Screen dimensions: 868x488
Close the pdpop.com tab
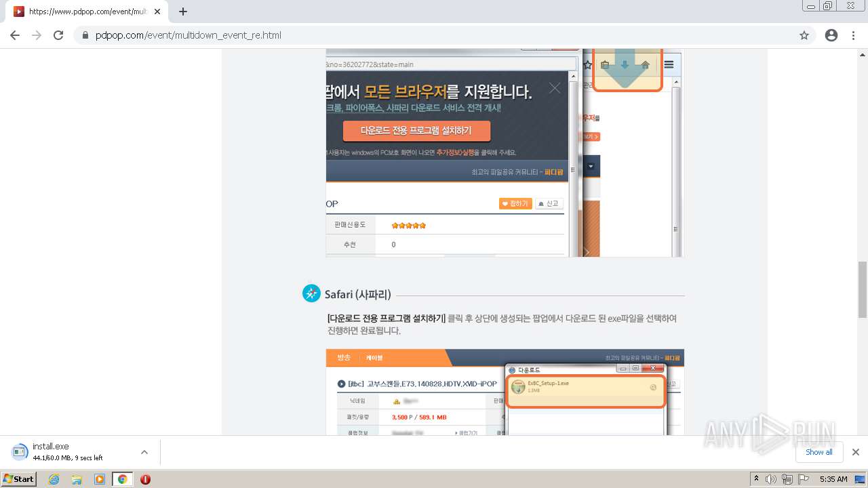pyautogui.click(x=157, y=12)
